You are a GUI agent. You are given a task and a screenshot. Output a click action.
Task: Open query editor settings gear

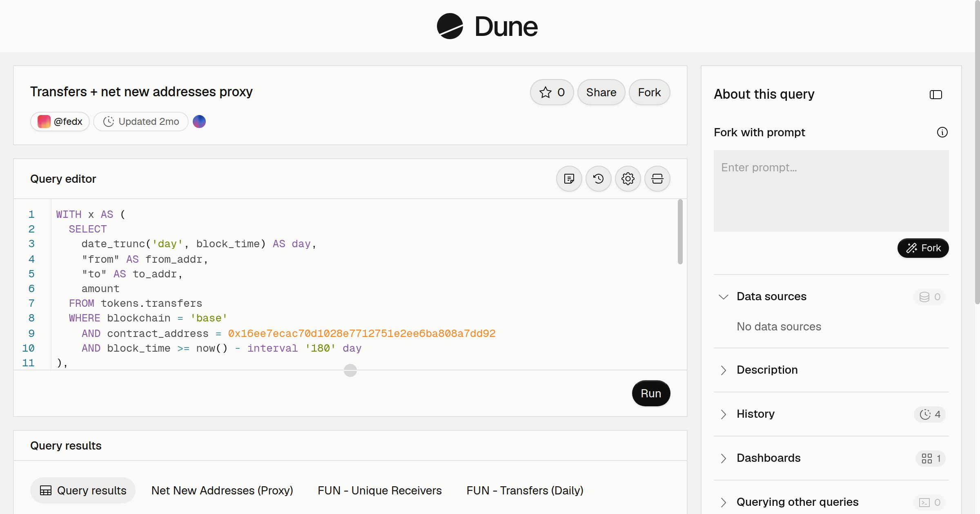(628, 179)
